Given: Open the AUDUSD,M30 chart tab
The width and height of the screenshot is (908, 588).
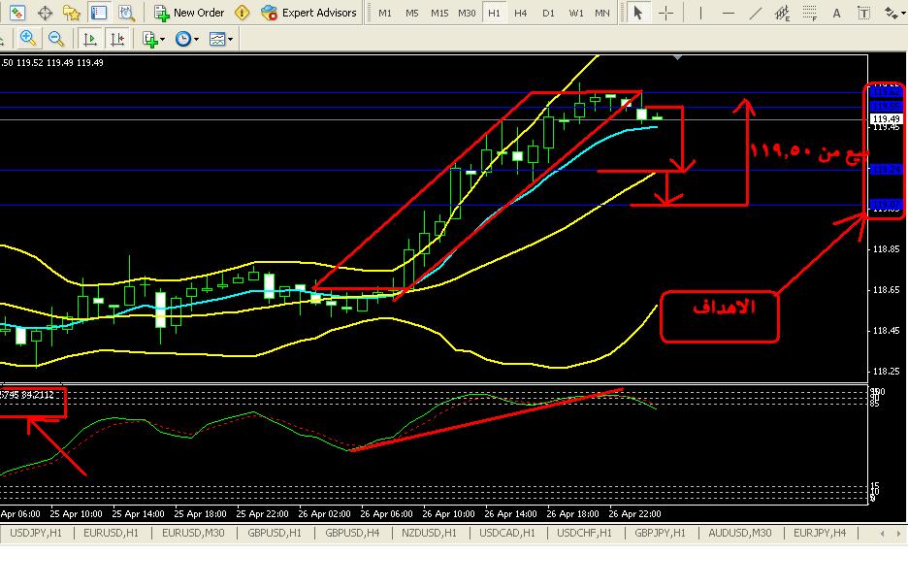Looking at the screenshot, I should click(739, 533).
